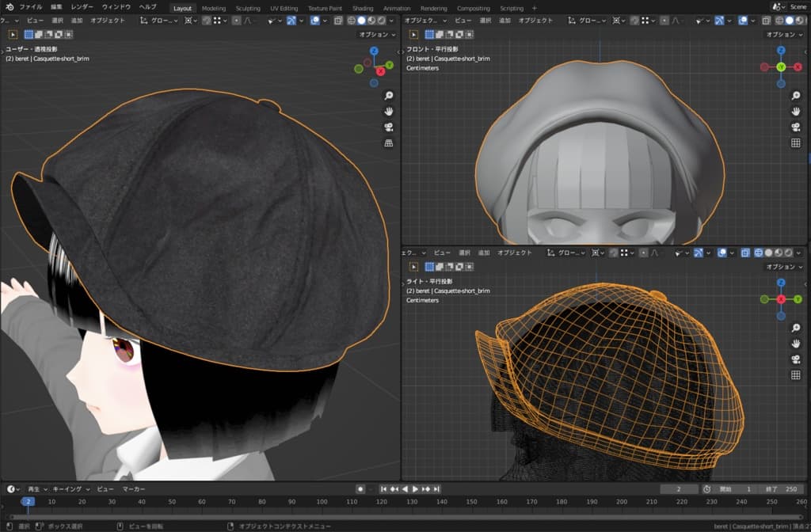Click the red X axis on left viewport gizmo
Screen dimensions: 811x532
[x=381, y=71]
